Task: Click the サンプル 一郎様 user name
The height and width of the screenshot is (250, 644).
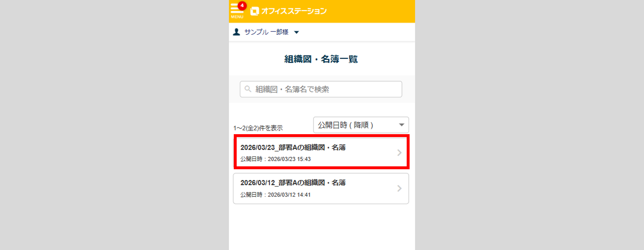Action: tap(266, 32)
